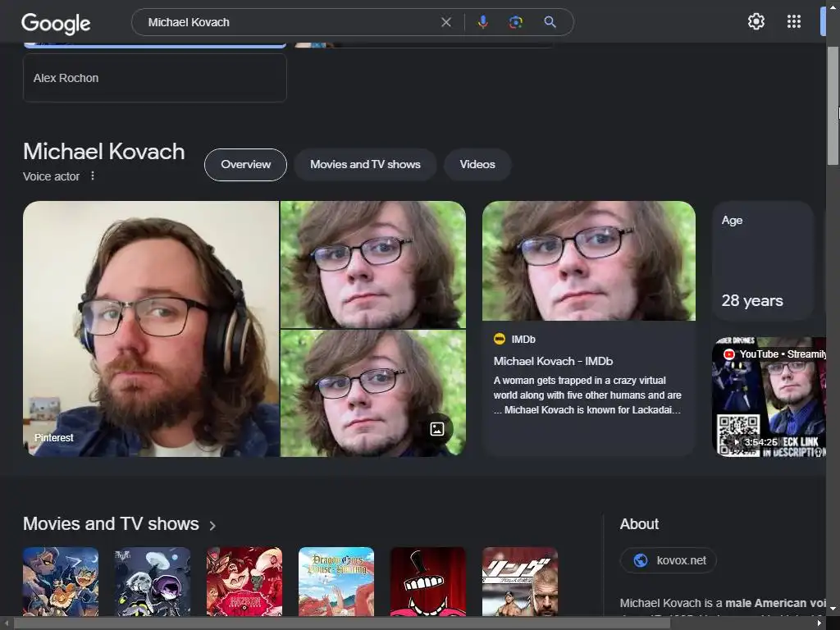The width and height of the screenshot is (840, 630).
Task: Open the Pinterest headphones photo
Action: (151, 328)
